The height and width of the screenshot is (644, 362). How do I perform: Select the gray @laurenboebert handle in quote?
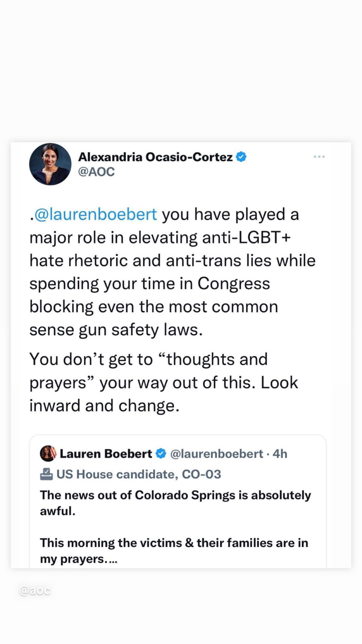[x=217, y=454]
